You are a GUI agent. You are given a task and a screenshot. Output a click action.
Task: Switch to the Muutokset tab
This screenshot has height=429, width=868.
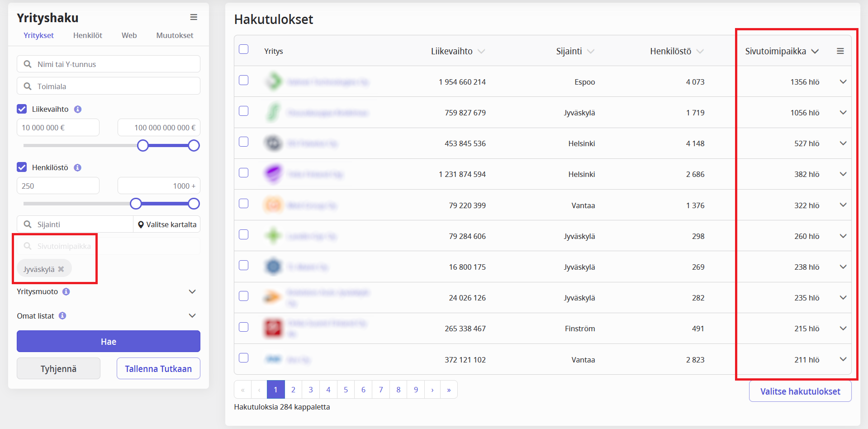[x=175, y=35]
